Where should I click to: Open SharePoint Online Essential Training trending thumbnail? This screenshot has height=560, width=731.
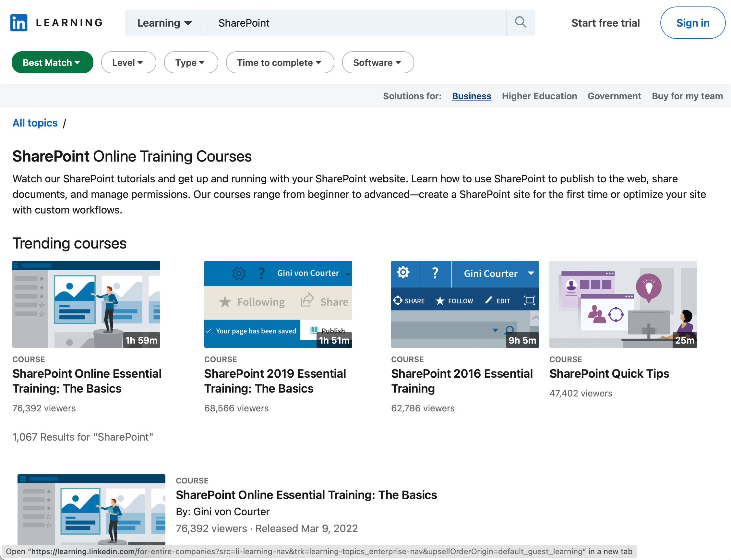[x=86, y=304]
